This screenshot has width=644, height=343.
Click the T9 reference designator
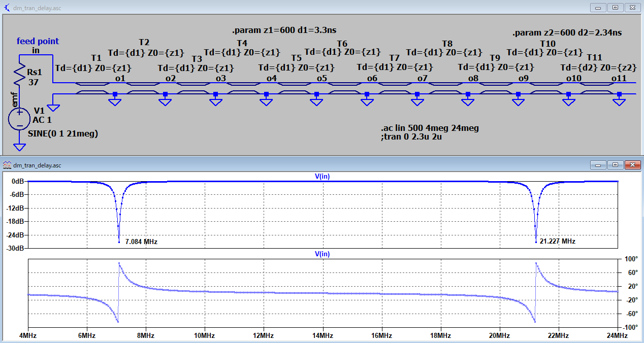tap(495, 58)
